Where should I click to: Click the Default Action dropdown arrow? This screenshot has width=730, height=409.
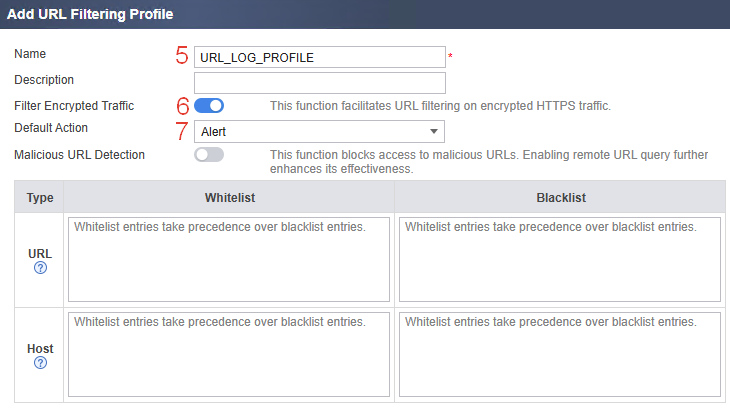(x=433, y=131)
